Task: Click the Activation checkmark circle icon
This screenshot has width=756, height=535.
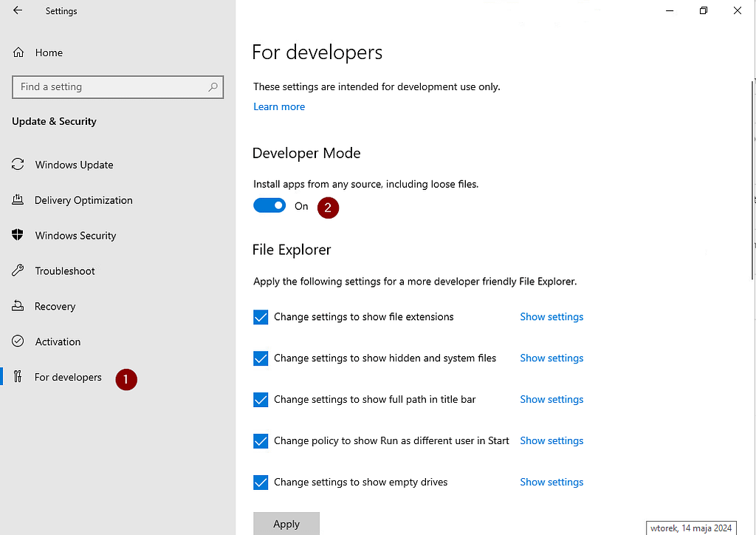Action: coord(18,342)
